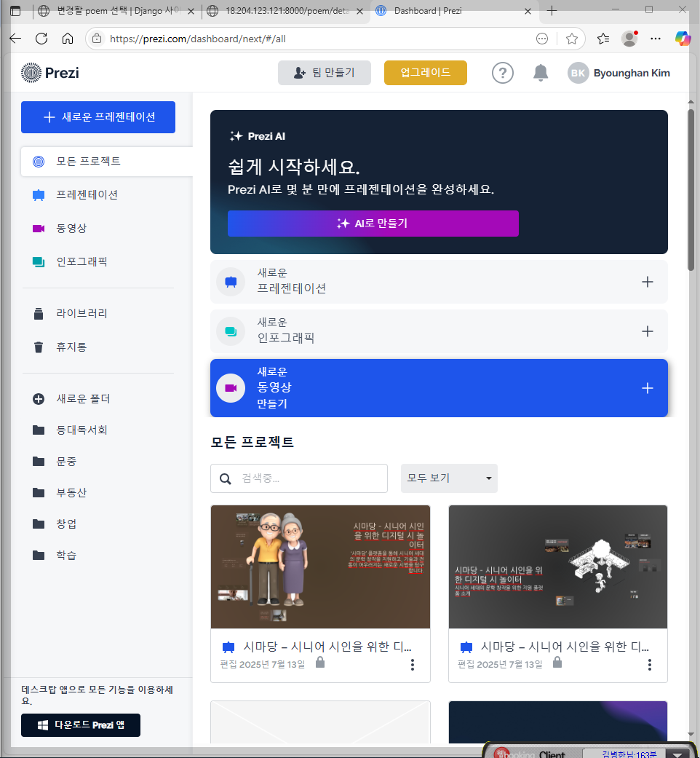
Task: Click plus icon on 새로운 인포그래픽 row
Action: click(648, 331)
